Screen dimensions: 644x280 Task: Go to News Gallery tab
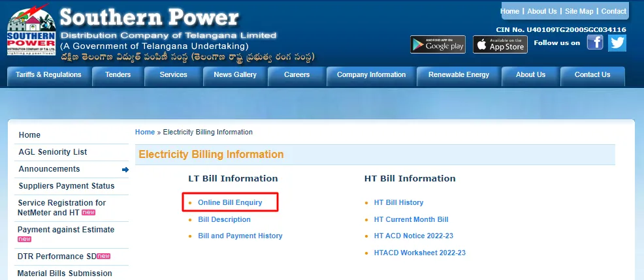235,75
